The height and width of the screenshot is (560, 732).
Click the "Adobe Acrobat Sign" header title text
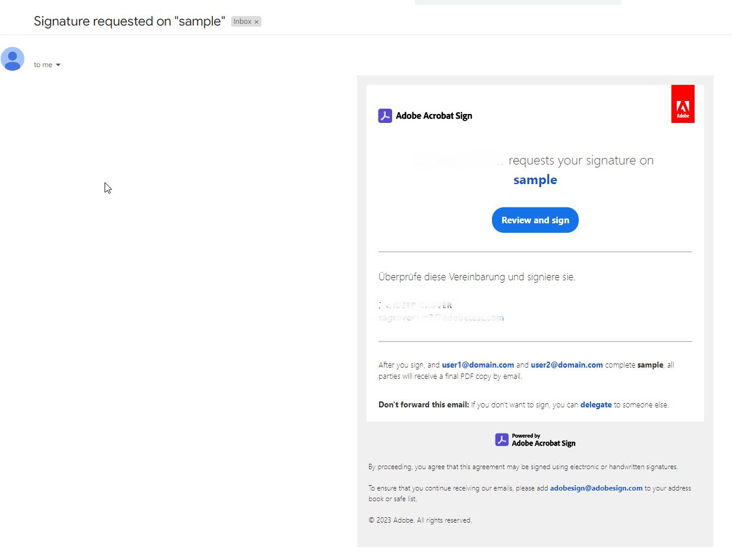(x=434, y=116)
